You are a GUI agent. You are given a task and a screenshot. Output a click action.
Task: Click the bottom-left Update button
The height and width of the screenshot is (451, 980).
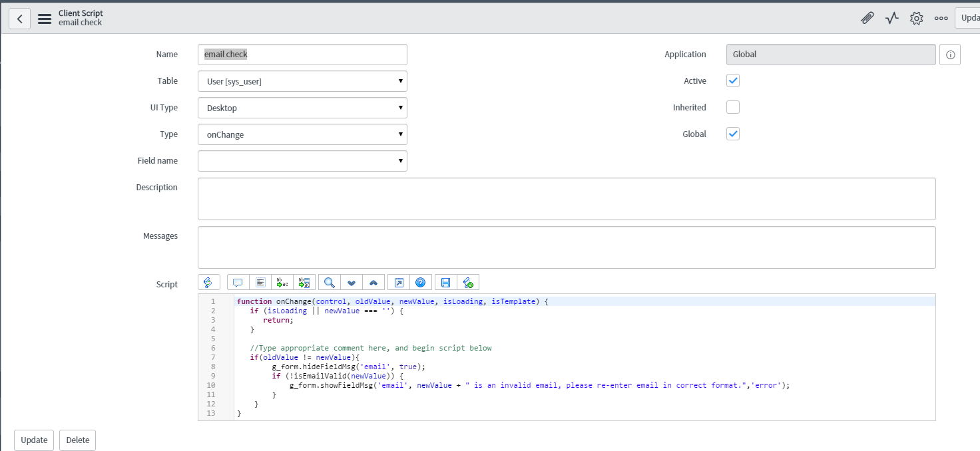click(x=34, y=440)
